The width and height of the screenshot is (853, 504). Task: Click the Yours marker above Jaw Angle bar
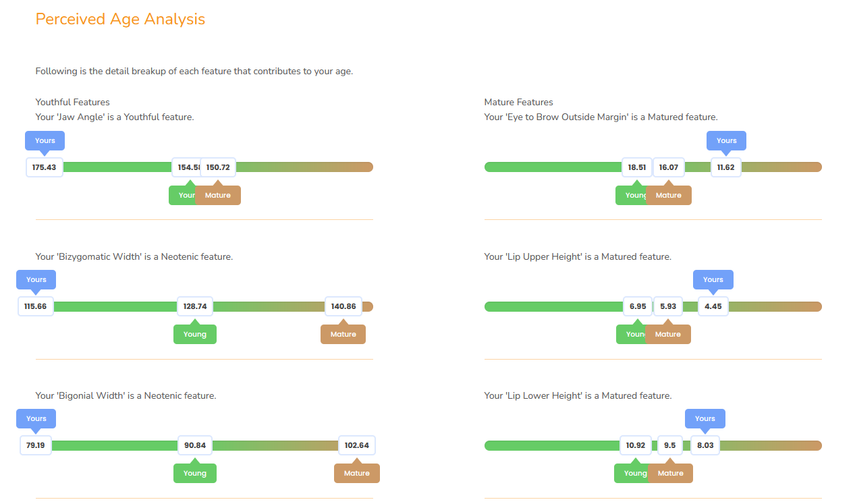tap(45, 140)
